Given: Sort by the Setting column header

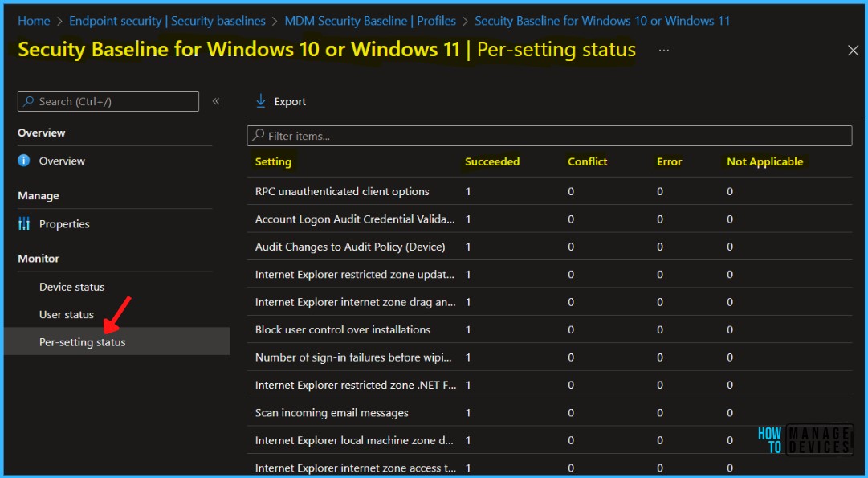Looking at the screenshot, I should (273, 161).
